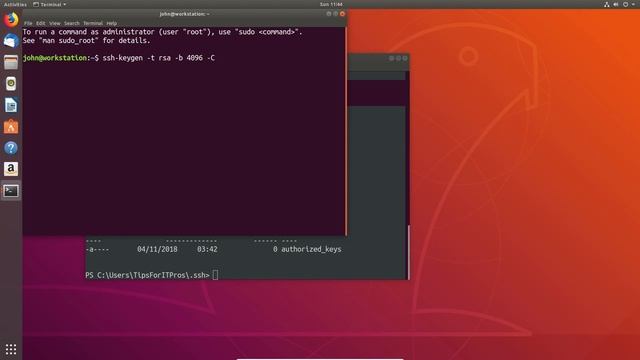Click the PowerShell window vertical scrollbar
The width and height of the screenshot is (640, 360).
(x=408, y=251)
